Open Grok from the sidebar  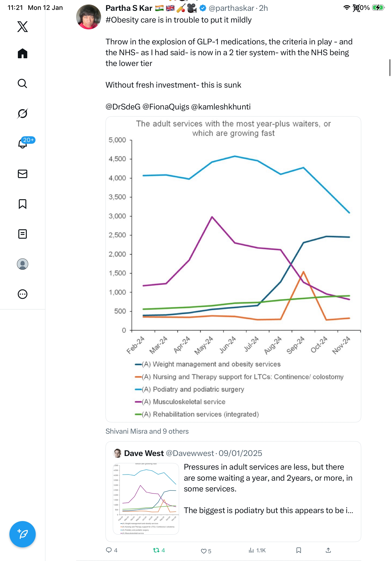[23, 113]
